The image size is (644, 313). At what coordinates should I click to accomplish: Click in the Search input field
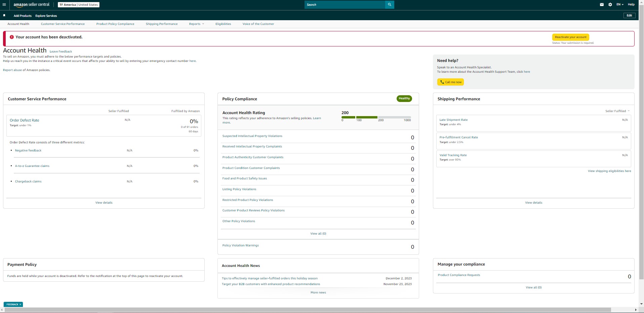click(x=345, y=5)
